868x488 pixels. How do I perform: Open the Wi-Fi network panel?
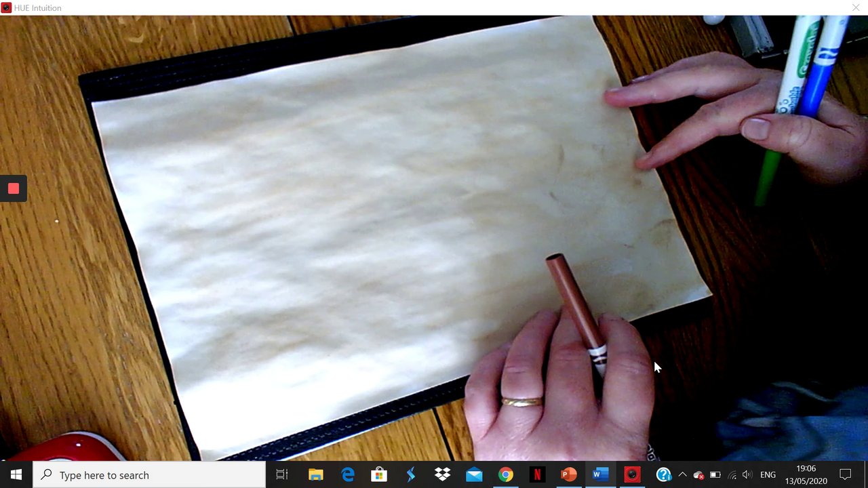pyautogui.click(x=731, y=475)
